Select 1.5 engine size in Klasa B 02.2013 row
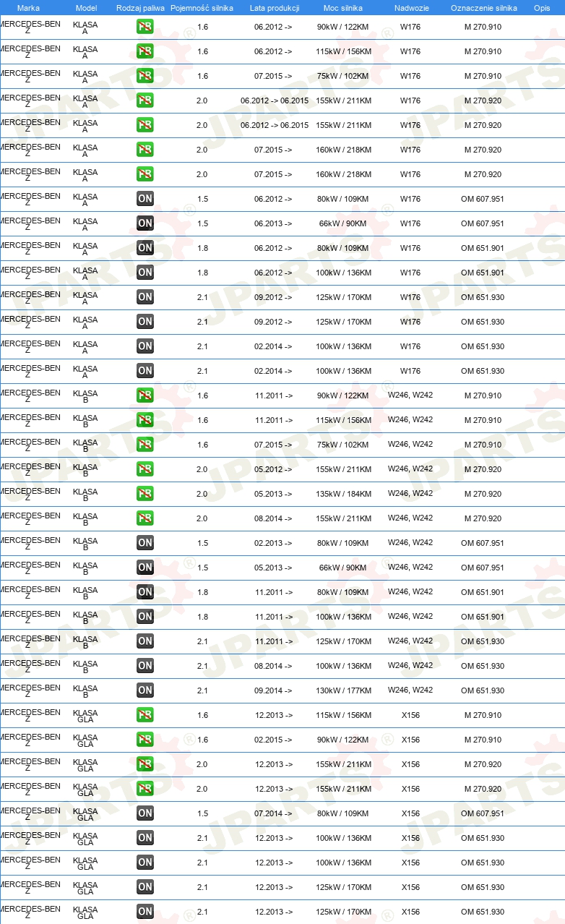This screenshot has height=924, width=565. (202, 543)
